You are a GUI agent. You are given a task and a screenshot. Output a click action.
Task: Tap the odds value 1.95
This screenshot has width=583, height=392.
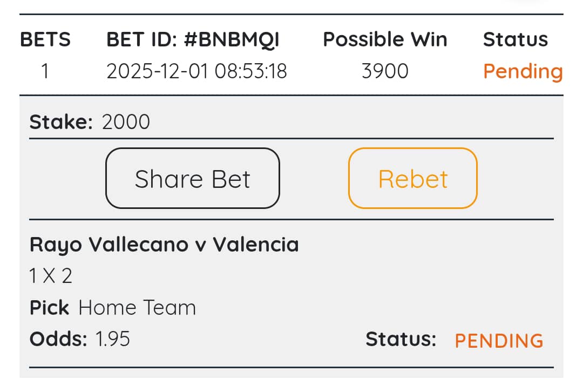[113, 339]
